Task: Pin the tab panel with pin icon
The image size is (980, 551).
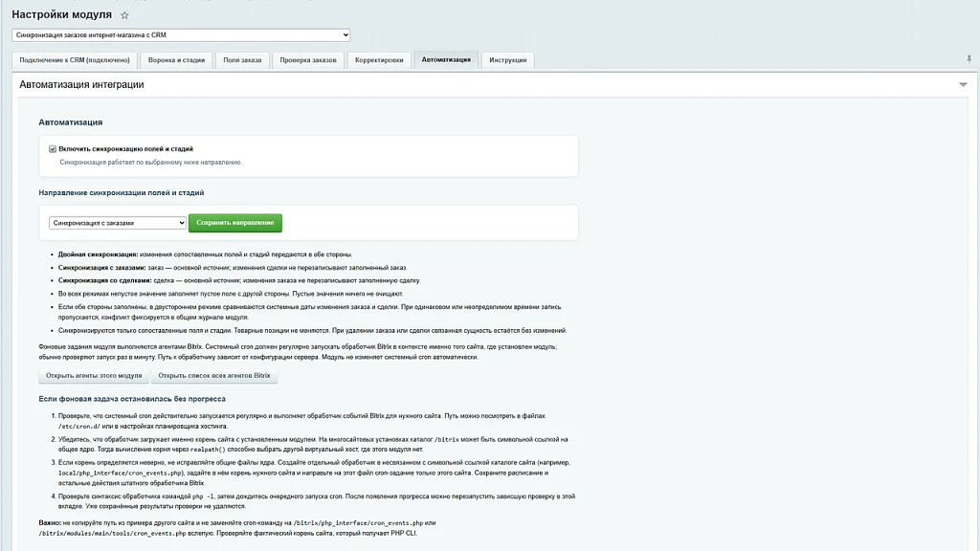Action: pos(969,58)
